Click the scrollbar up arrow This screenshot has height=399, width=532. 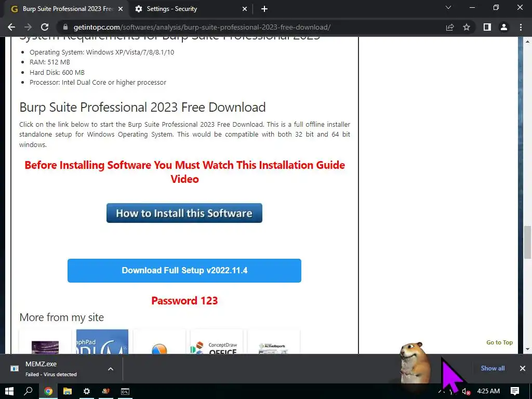pyautogui.click(x=528, y=42)
